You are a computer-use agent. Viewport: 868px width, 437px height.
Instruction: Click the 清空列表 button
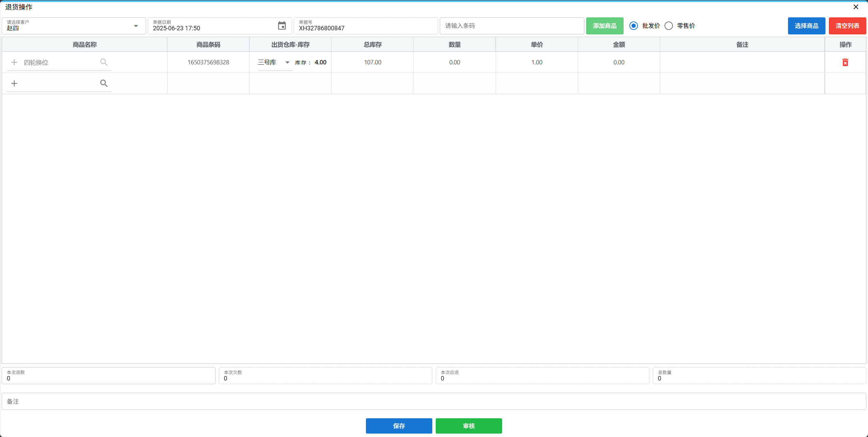847,26
